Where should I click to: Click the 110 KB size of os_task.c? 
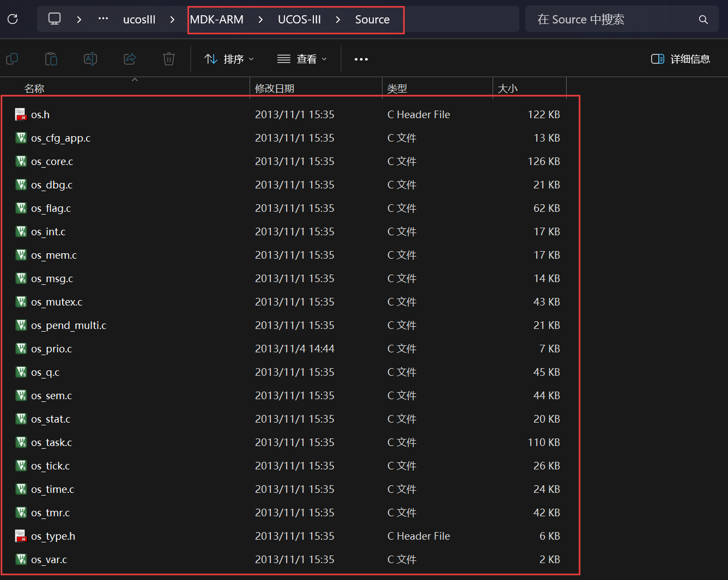tap(544, 442)
